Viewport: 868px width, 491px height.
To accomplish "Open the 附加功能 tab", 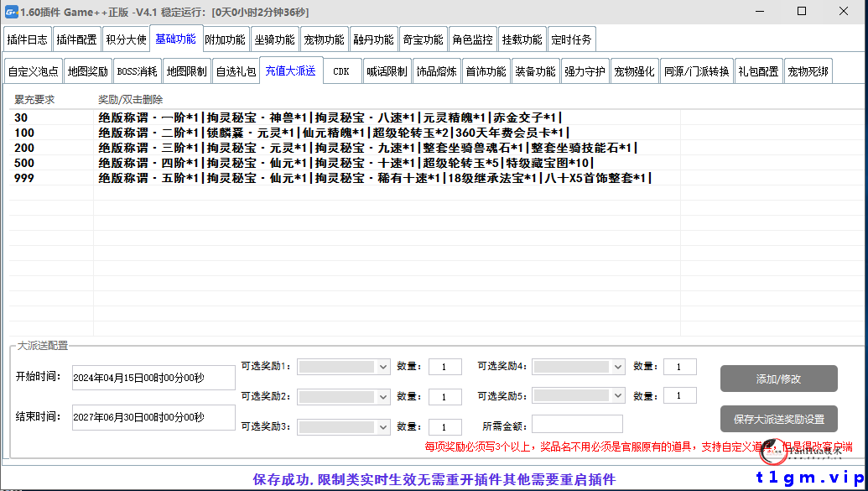I will click(x=226, y=38).
